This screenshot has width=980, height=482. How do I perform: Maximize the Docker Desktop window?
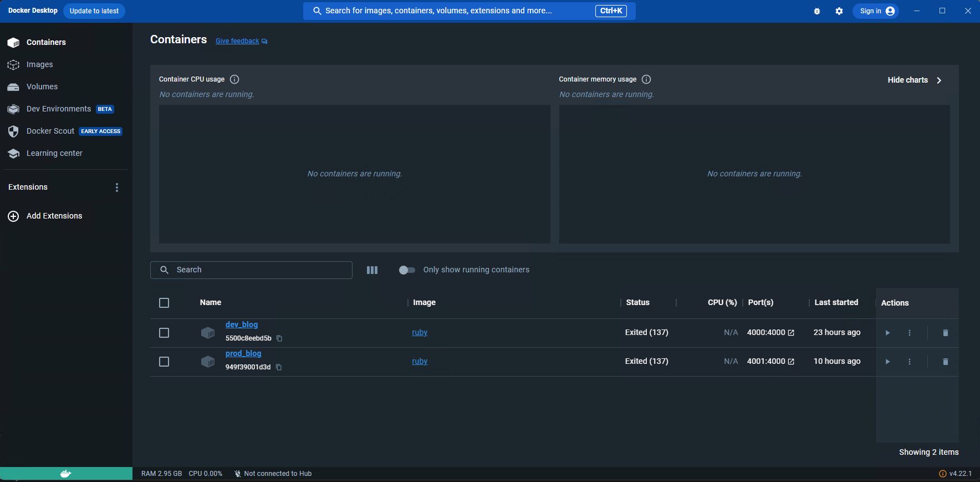942,11
